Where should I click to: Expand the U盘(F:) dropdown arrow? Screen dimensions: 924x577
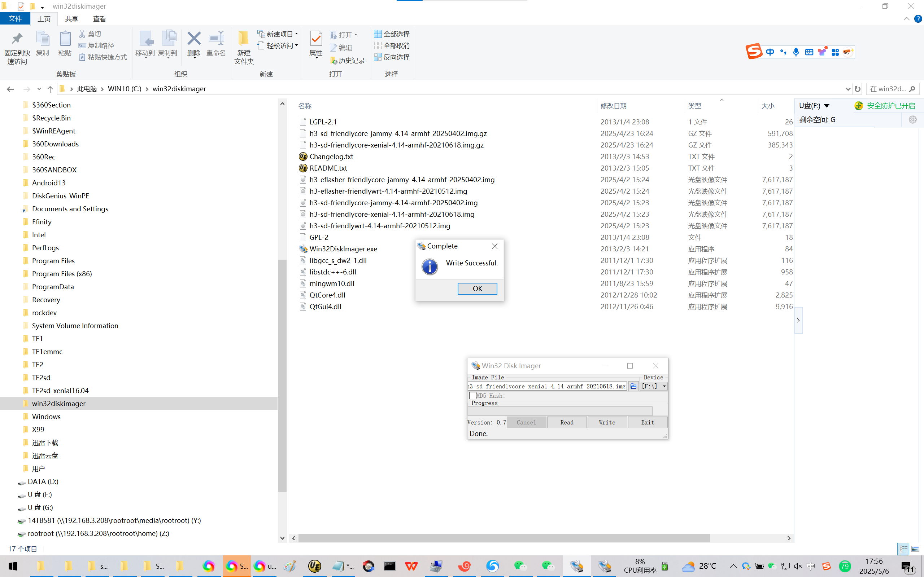click(x=827, y=106)
